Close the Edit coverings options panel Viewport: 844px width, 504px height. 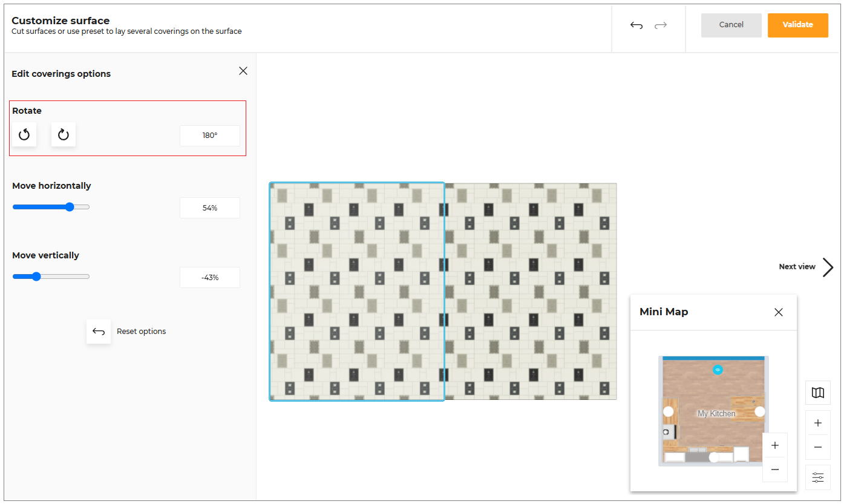tap(243, 71)
